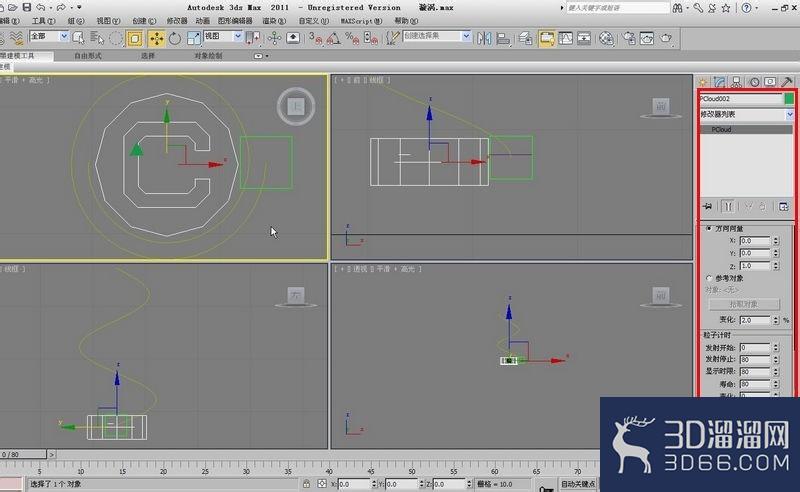Open the Schematic View icon
The height and width of the screenshot is (492, 800).
coord(584,38)
